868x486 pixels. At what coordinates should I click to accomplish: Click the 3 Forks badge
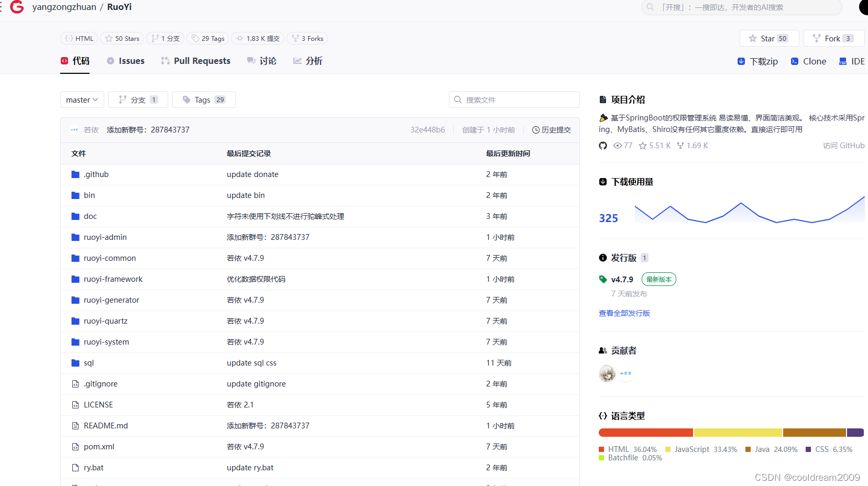click(307, 38)
